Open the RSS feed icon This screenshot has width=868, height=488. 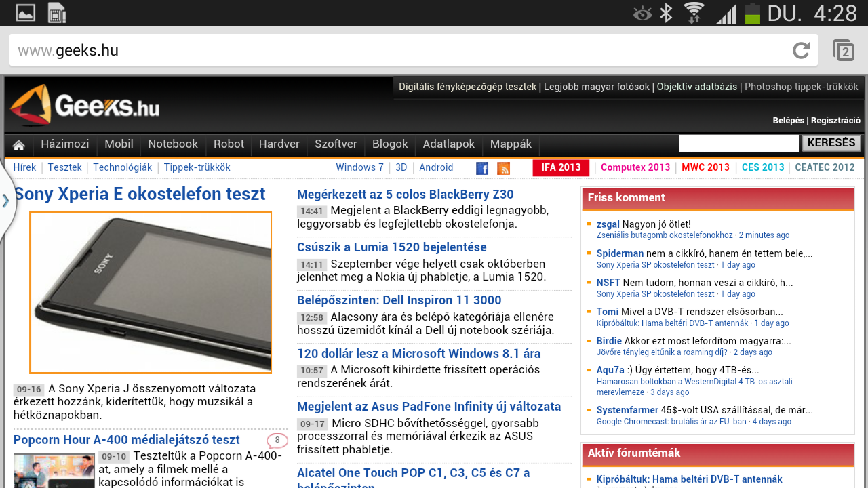pyautogui.click(x=503, y=168)
